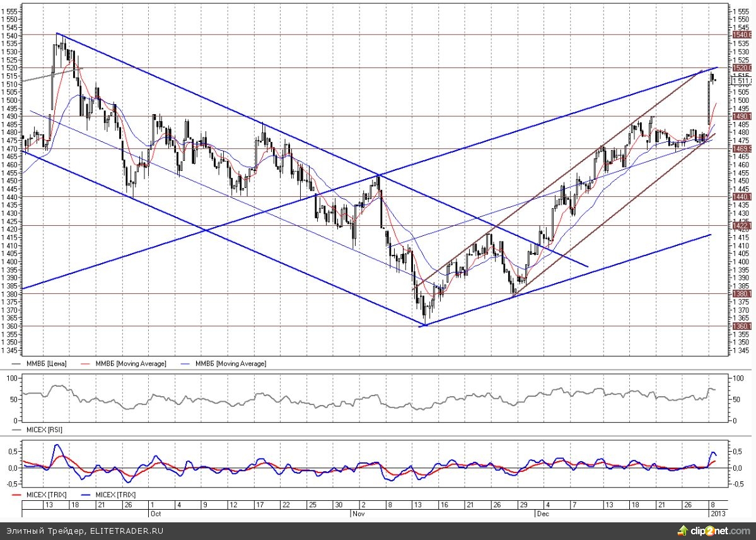Click the 1540.6 price level label

[x=741, y=35]
